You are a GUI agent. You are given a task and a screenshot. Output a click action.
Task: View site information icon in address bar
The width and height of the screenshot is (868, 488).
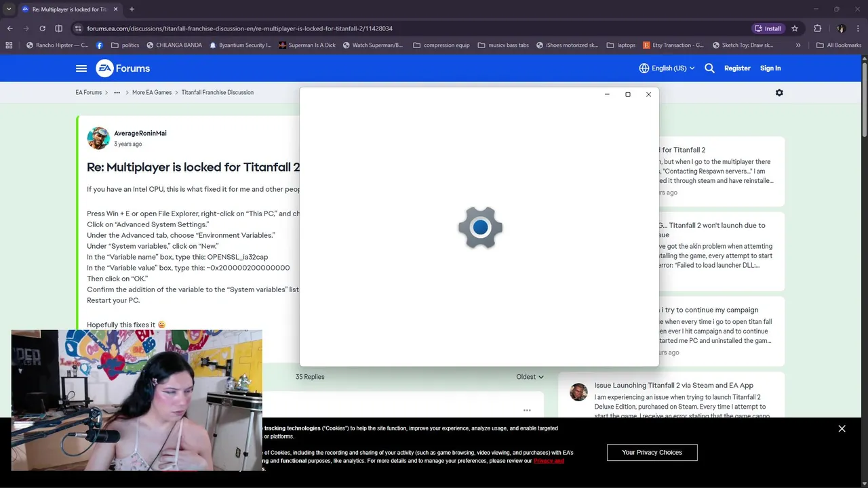coord(78,28)
